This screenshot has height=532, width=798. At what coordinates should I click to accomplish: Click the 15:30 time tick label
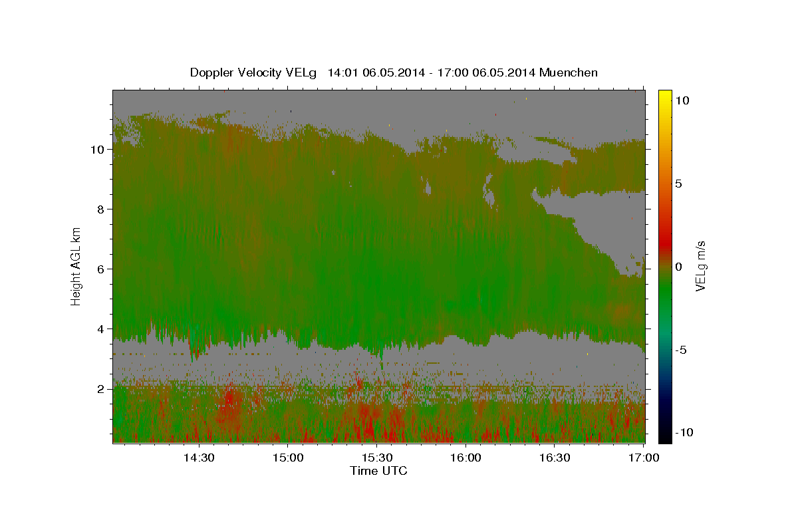point(376,458)
